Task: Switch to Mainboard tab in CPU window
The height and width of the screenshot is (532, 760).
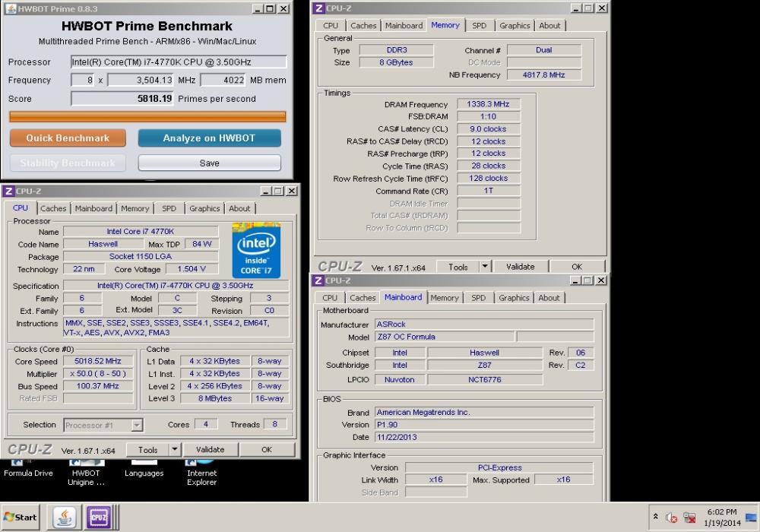Action: [x=93, y=208]
